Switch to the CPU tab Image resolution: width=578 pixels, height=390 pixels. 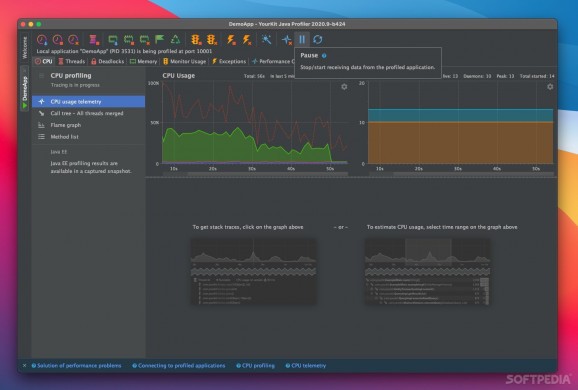click(x=43, y=61)
